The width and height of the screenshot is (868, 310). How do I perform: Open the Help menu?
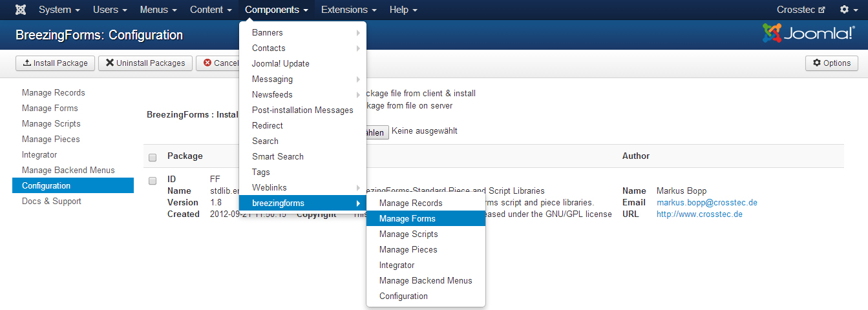click(403, 10)
